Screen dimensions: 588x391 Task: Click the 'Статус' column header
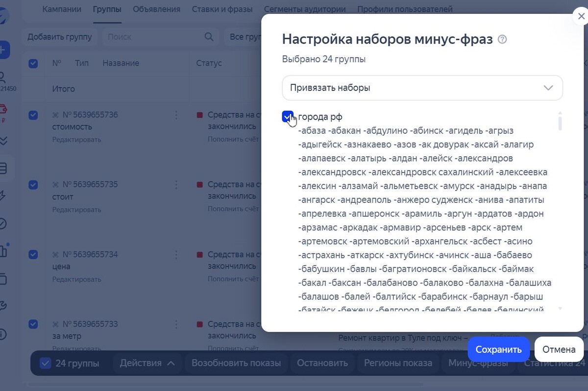(209, 63)
